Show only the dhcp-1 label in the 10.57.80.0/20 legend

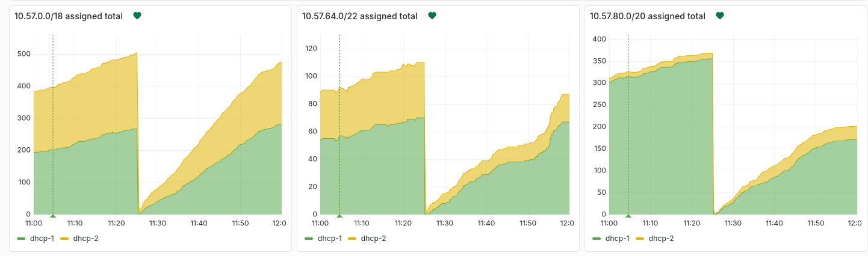617,239
